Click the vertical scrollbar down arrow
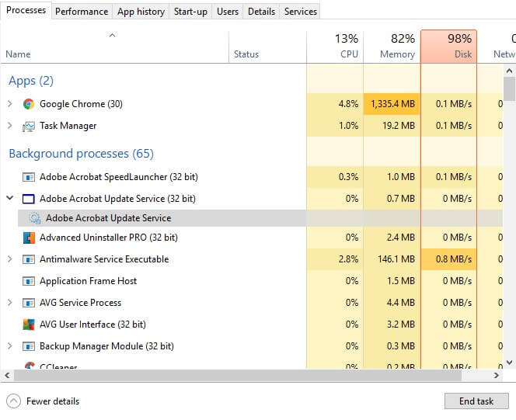Screen dimensions: 516x420 click(509, 363)
